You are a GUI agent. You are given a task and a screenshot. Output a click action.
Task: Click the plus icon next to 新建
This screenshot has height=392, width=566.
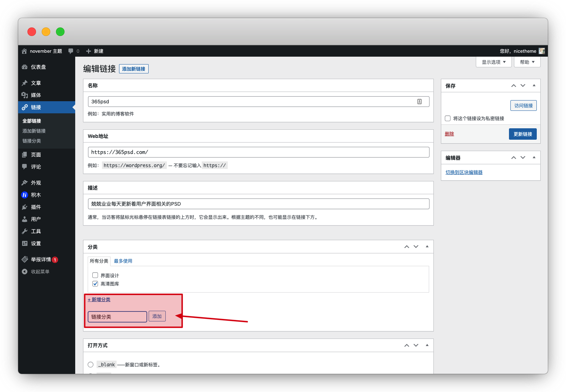coord(89,51)
